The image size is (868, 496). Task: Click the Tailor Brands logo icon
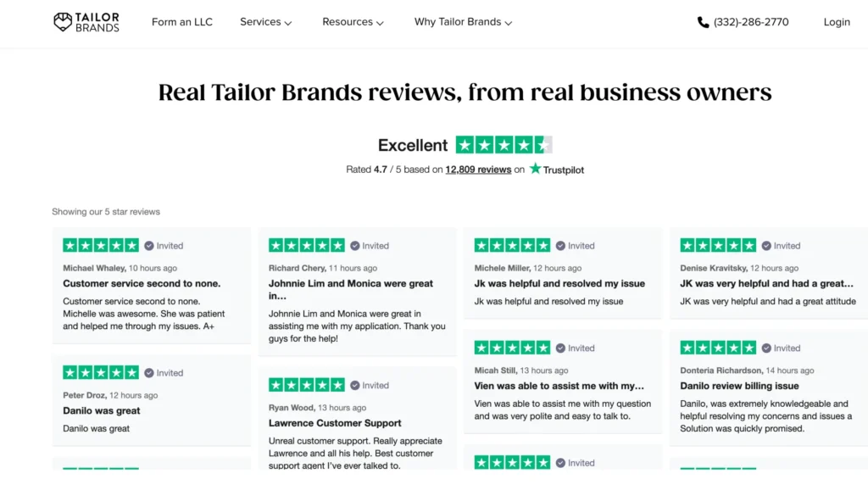coord(62,22)
